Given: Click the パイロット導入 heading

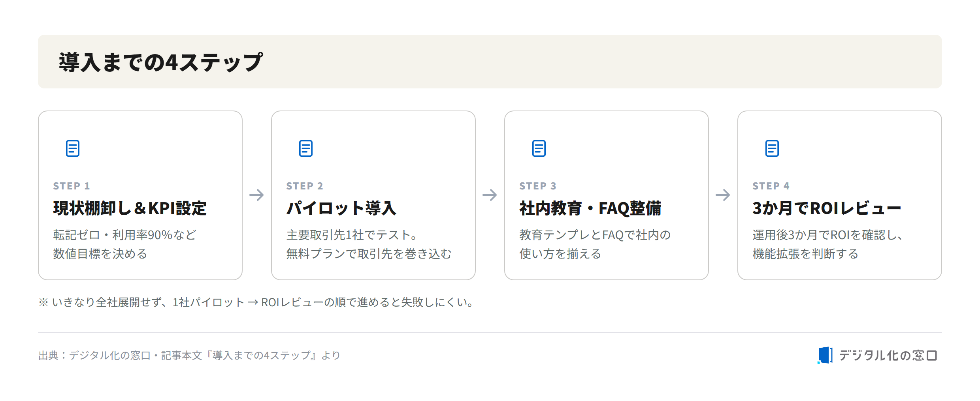Looking at the screenshot, I should pos(341,208).
